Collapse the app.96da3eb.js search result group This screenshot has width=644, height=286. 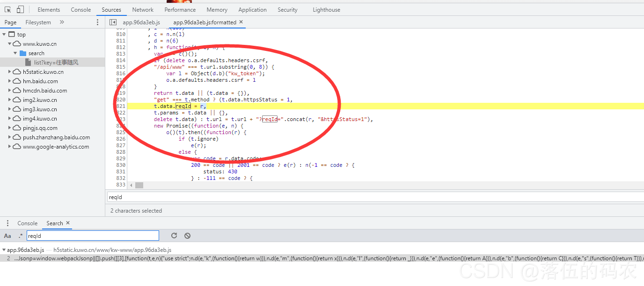click(4, 250)
